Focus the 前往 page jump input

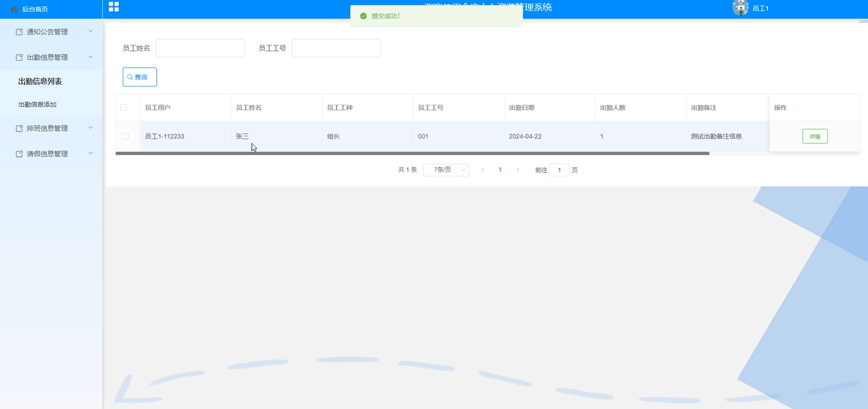[x=559, y=170]
